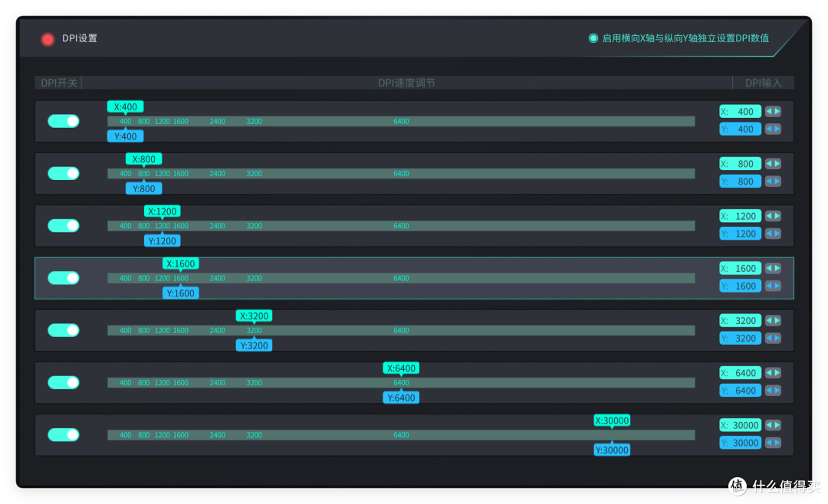Lower X: 30000 with its left arrow
Screen dimensions: 828x504
click(x=770, y=425)
